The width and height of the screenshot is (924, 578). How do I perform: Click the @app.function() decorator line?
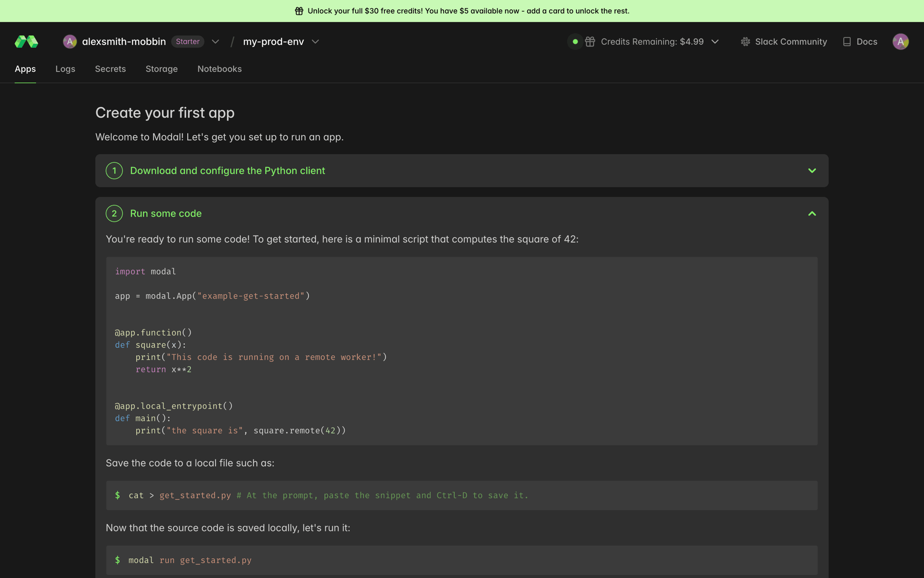(153, 333)
